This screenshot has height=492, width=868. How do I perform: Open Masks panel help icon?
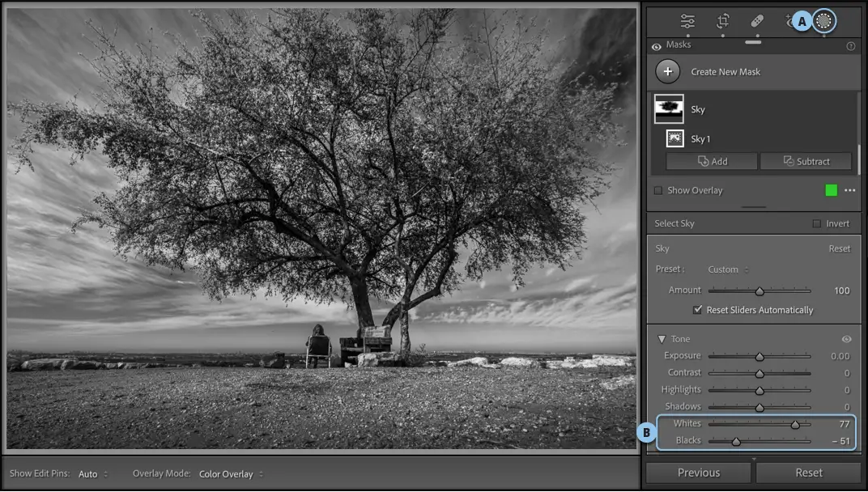click(x=851, y=46)
